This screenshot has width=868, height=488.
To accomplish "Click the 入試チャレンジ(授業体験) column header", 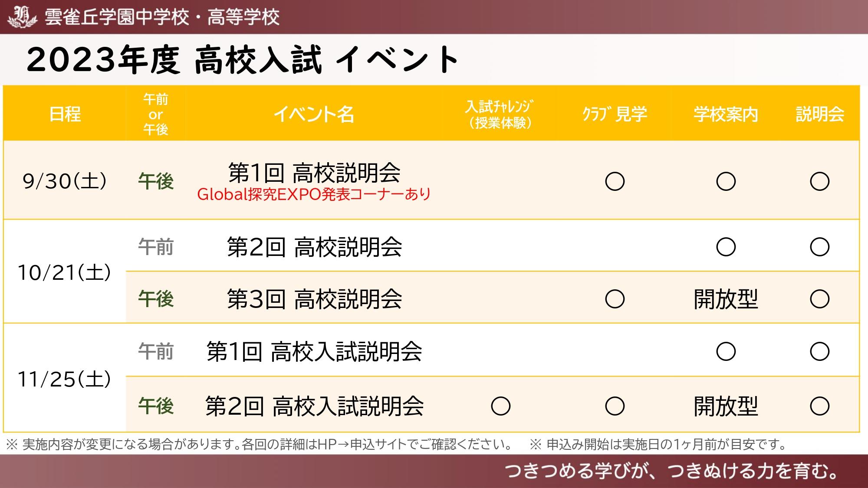I will point(500,115).
